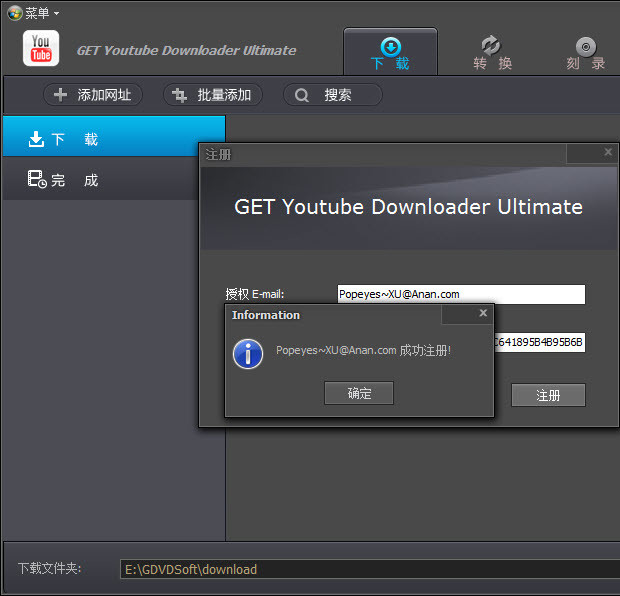
Task: Select the 下载 item in sidebar
Action: click(114, 136)
